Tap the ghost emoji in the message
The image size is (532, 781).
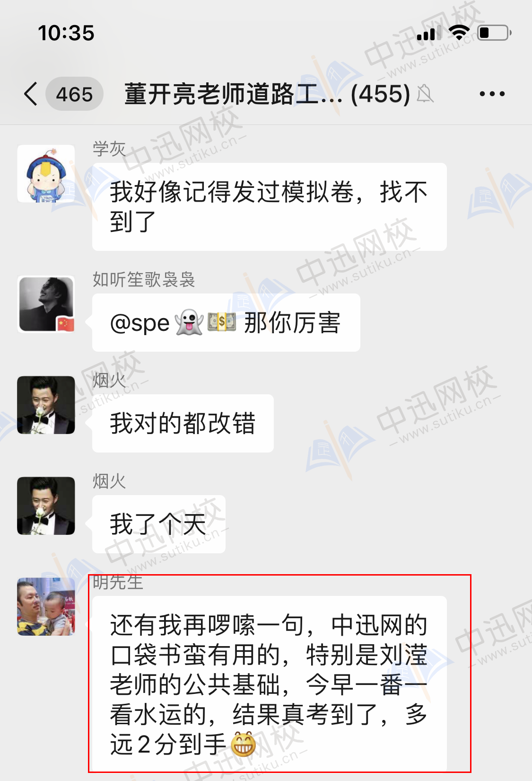pyautogui.click(x=189, y=323)
